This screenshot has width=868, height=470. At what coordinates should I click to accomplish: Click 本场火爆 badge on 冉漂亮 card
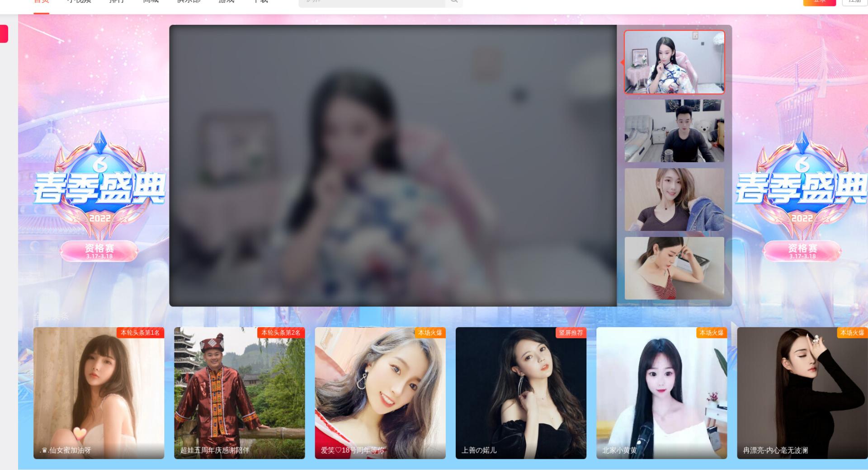click(x=852, y=333)
